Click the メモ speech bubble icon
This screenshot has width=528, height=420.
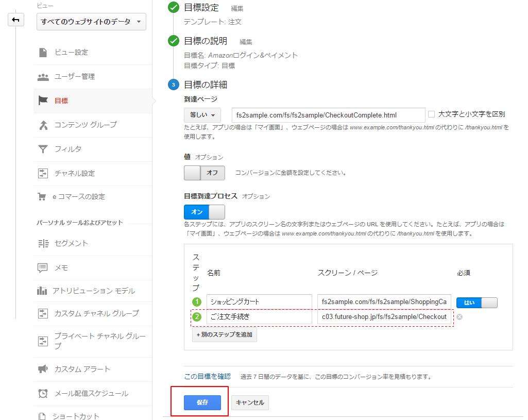(42, 268)
